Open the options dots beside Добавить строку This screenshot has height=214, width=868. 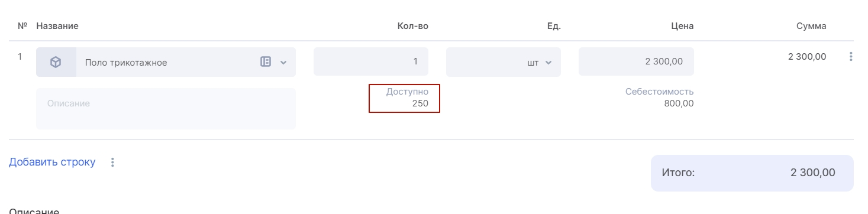tap(113, 162)
